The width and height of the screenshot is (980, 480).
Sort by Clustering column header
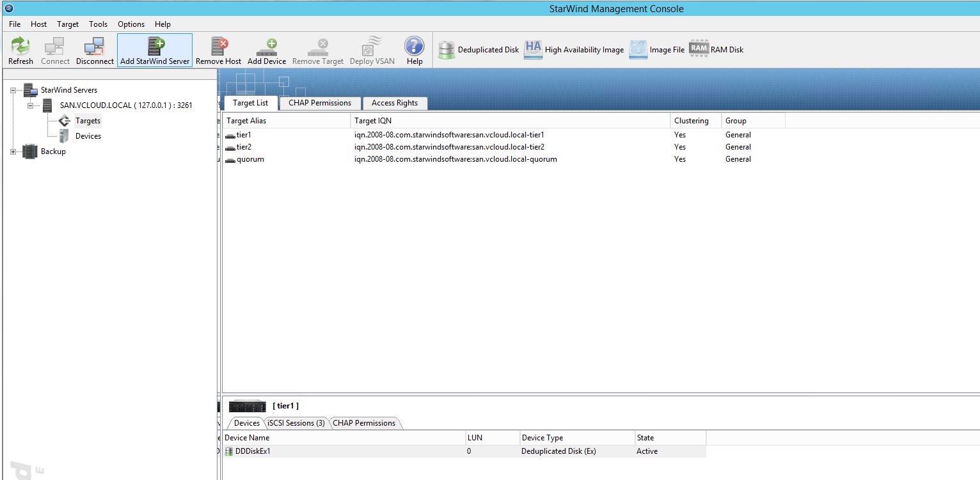tap(696, 121)
